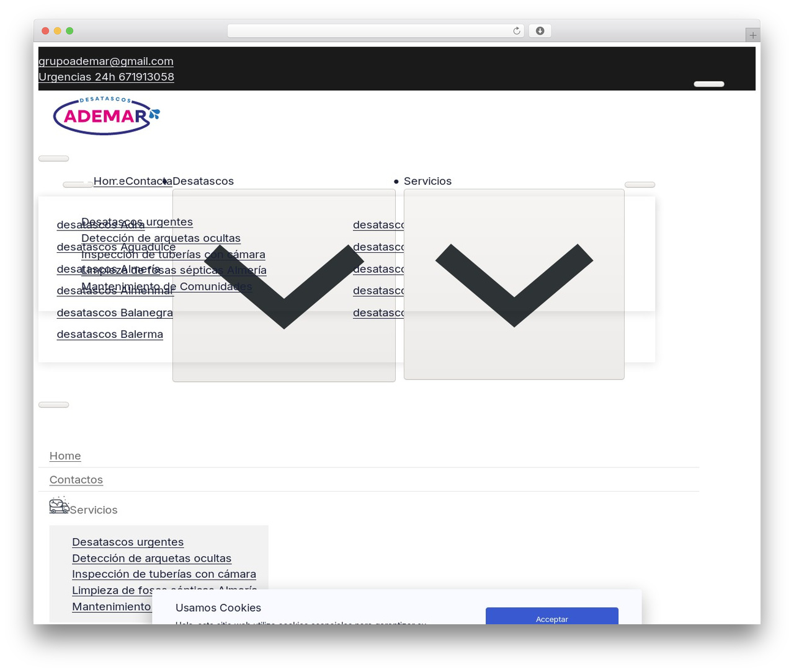This screenshot has height=672, width=794.
Task: Accept cookies with the Acceptar button
Action: 552,618
